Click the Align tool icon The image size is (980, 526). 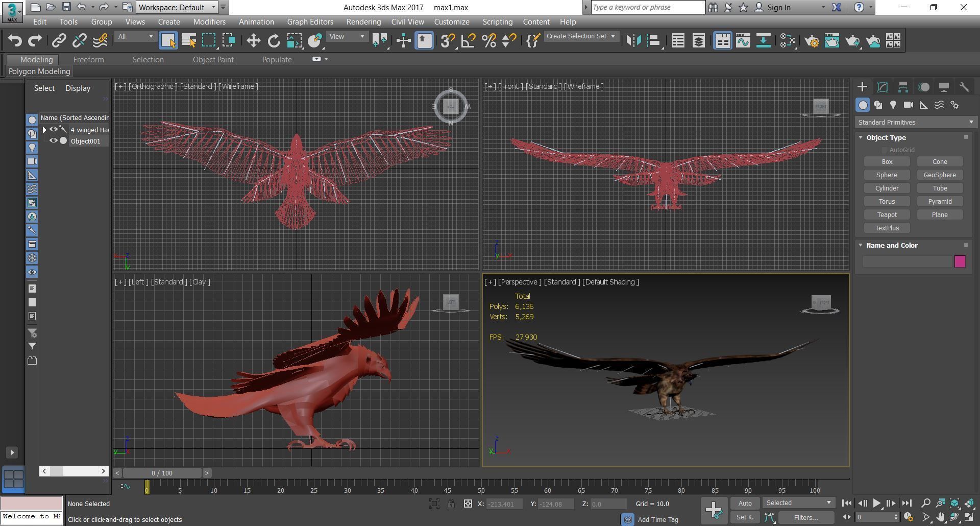tap(654, 40)
